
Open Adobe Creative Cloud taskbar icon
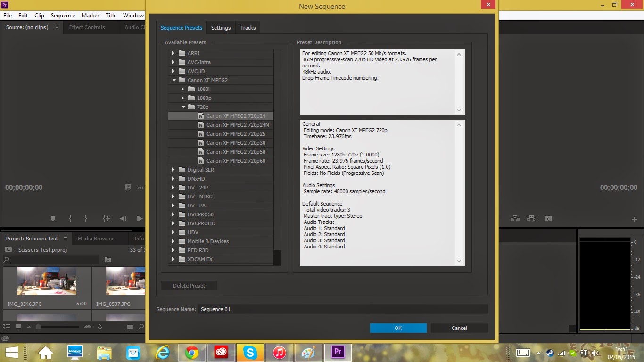click(221, 353)
